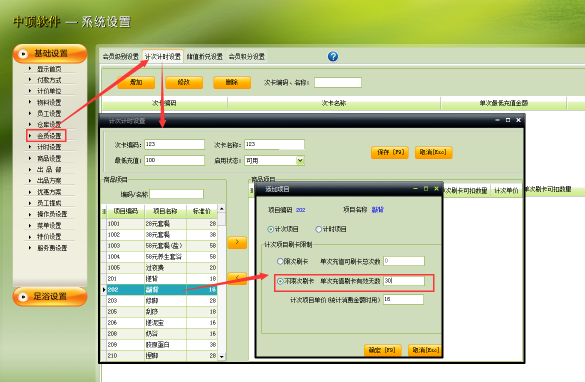Click the 最低充值 field containing 100
The image size is (585, 382).
174,160
